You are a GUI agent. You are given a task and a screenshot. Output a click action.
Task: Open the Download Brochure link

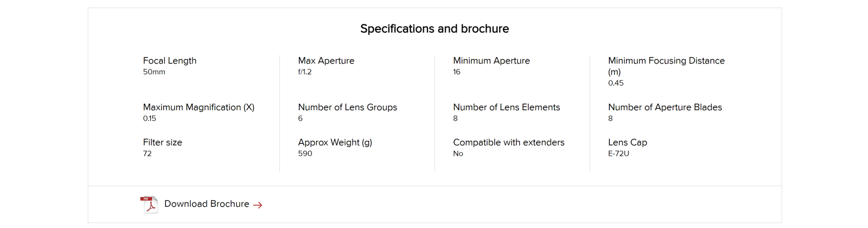[x=207, y=204]
